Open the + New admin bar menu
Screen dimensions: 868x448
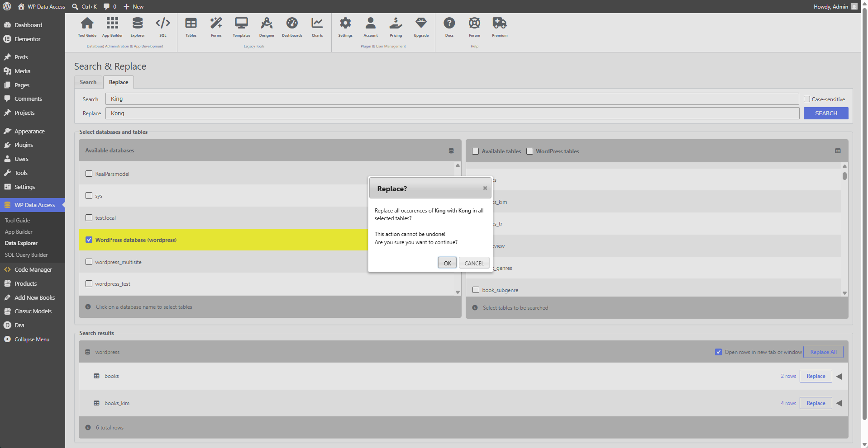[134, 6]
